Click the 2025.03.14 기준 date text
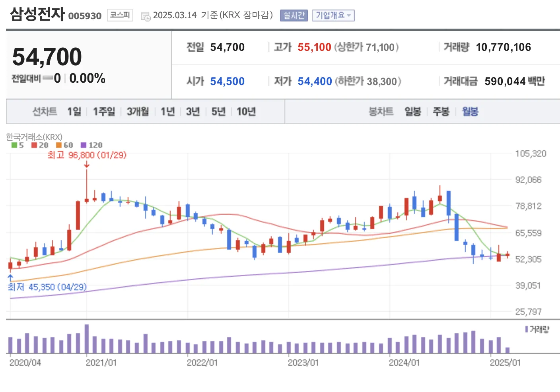This screenshot has width=560, height=392. tap(186, 15)
